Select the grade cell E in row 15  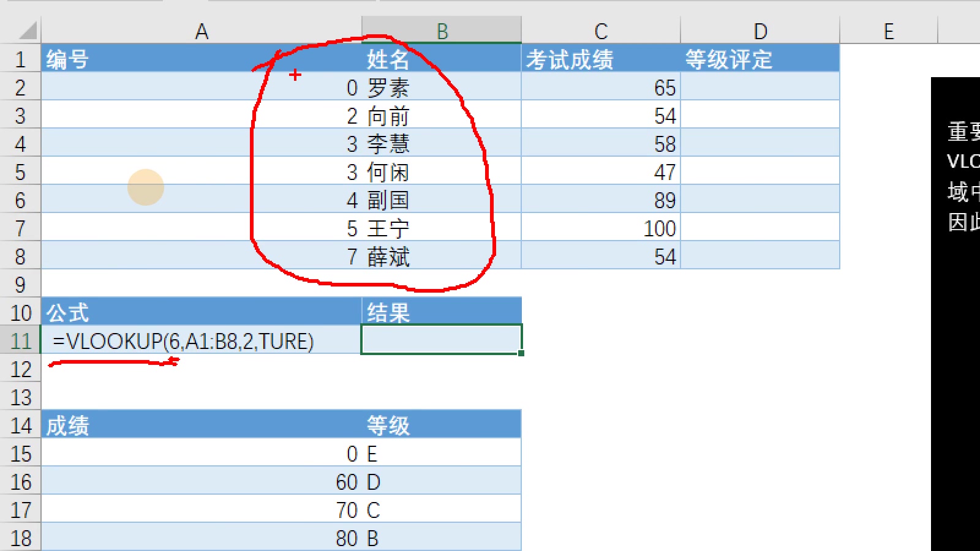pyautogui.click(x=442, y=453)
